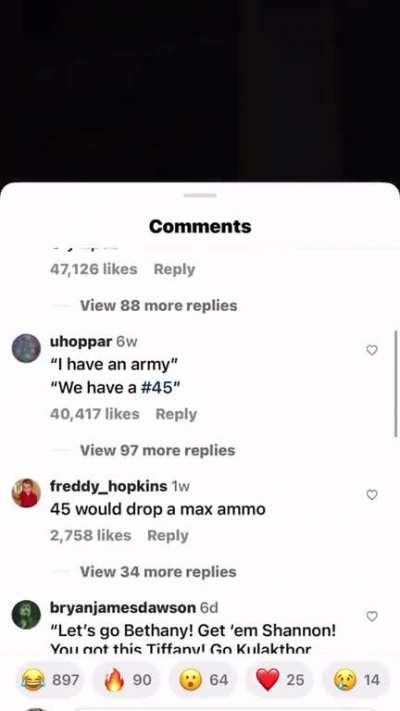400x711 pixels.
Task: React with the red heart emoji (25)
Action: [278, 680]
